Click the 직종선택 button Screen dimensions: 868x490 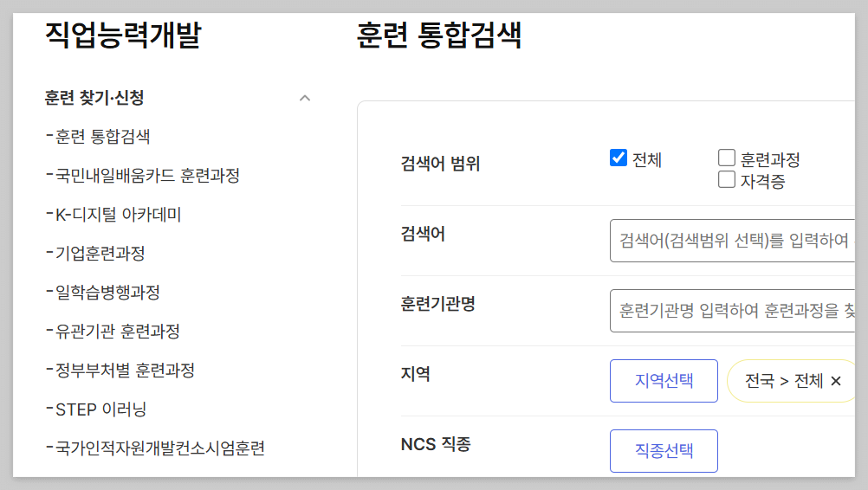point(664,451)
